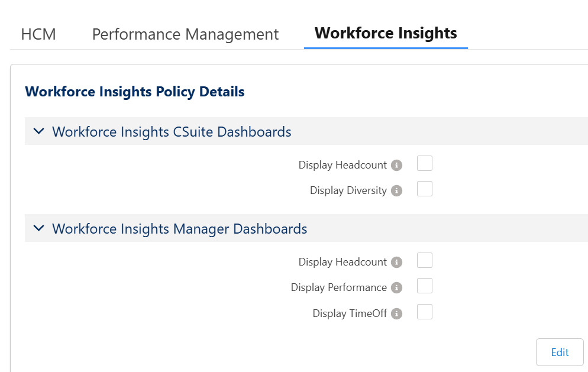Click the Workforce Insights CSuite Dashboards title
This screenshot has height=372, width=588.
pyautogui.click(x=172, y=131)
